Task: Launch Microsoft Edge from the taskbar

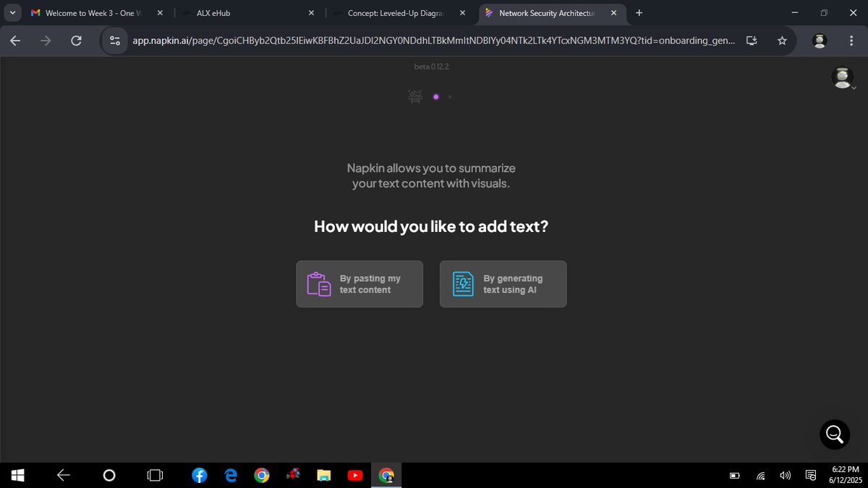Action: 231,475
